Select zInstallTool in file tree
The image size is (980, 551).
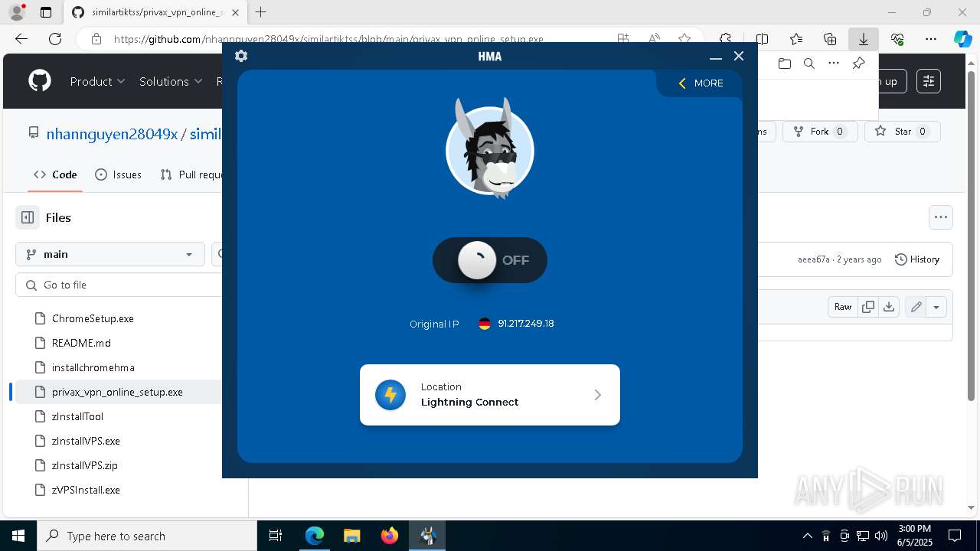click(77, 416)
